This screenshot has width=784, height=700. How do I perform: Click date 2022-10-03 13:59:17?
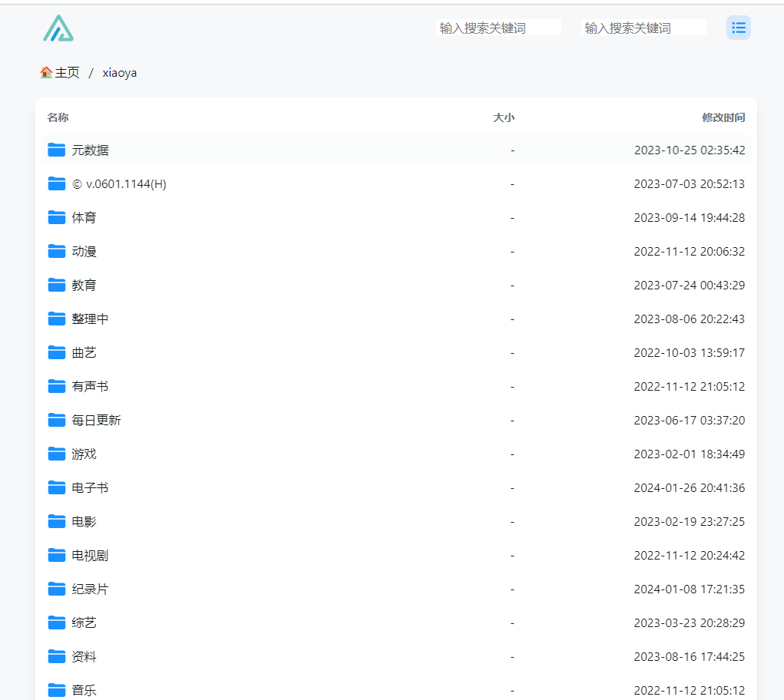(690, 353)
